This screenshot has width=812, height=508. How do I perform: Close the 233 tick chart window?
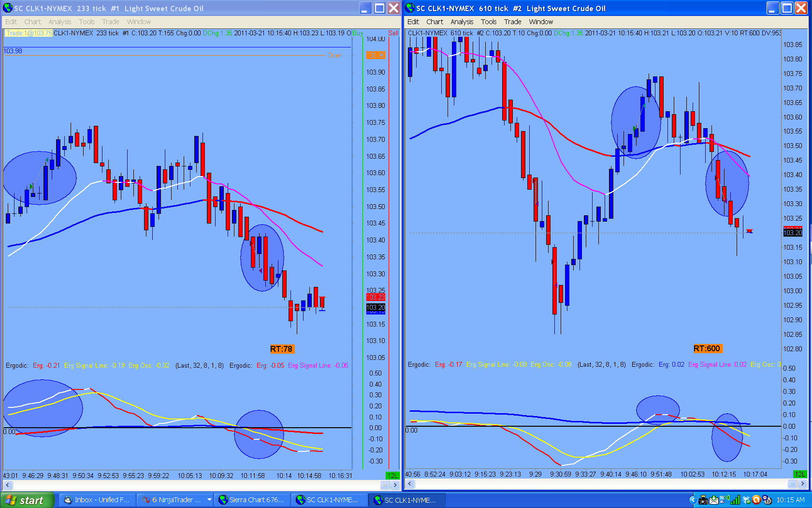[394, 8]
